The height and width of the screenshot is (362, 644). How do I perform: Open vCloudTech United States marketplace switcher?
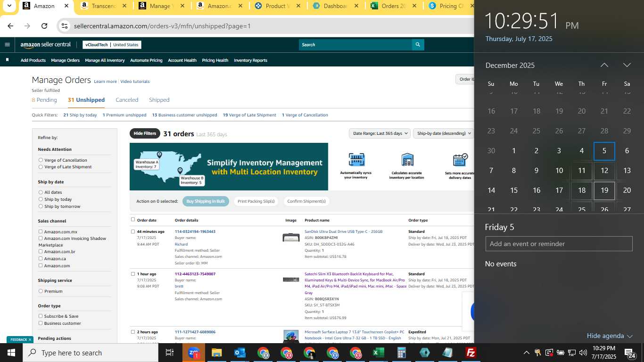tap(112, 45)
